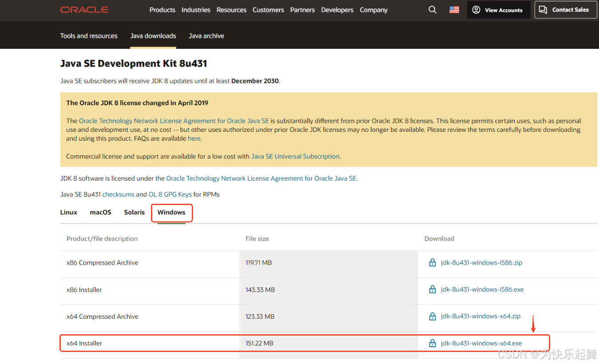
Task: Go to Tools and resources tab
Action: pyautogui.click(x=89, y=36)
